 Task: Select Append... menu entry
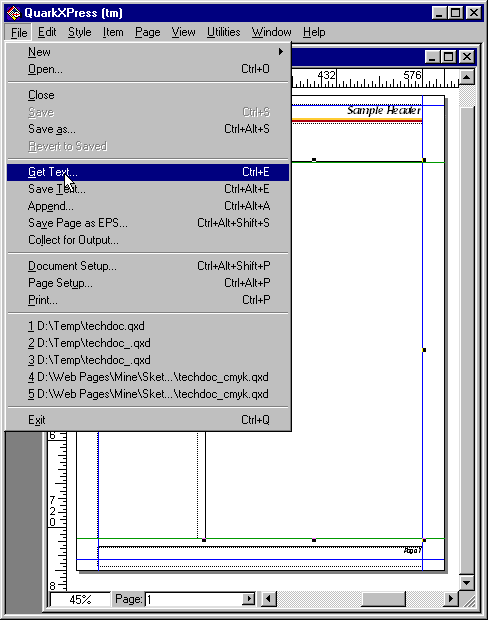coord(148,206)
